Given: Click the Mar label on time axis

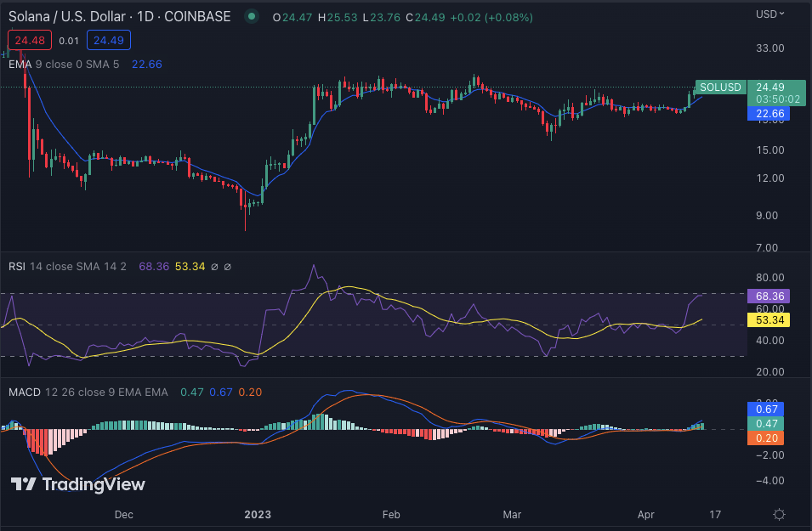Looking at the screenshot, I should coord(512,515).
